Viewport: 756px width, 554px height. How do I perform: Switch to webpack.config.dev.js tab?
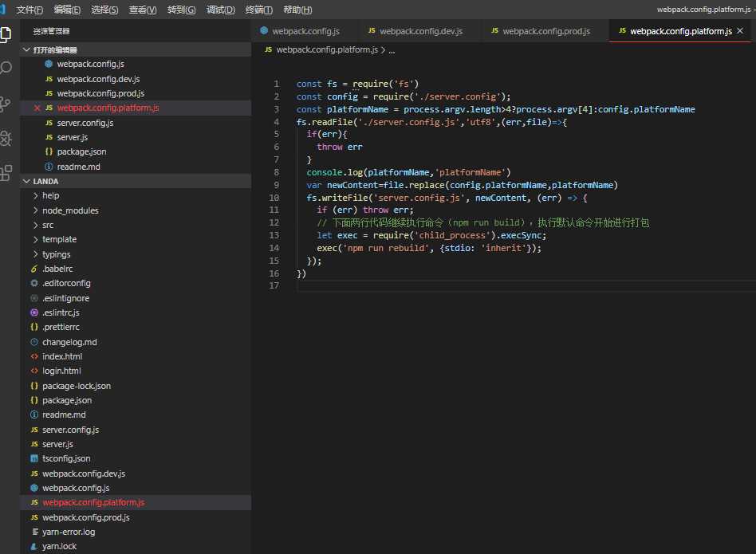click(x=420, y=31)
